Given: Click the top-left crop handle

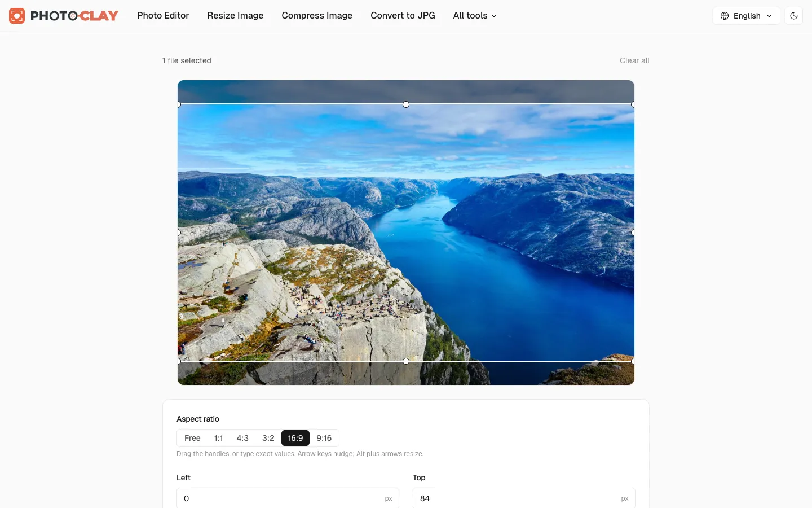Looking at the screenshot, I should point(179,104).
